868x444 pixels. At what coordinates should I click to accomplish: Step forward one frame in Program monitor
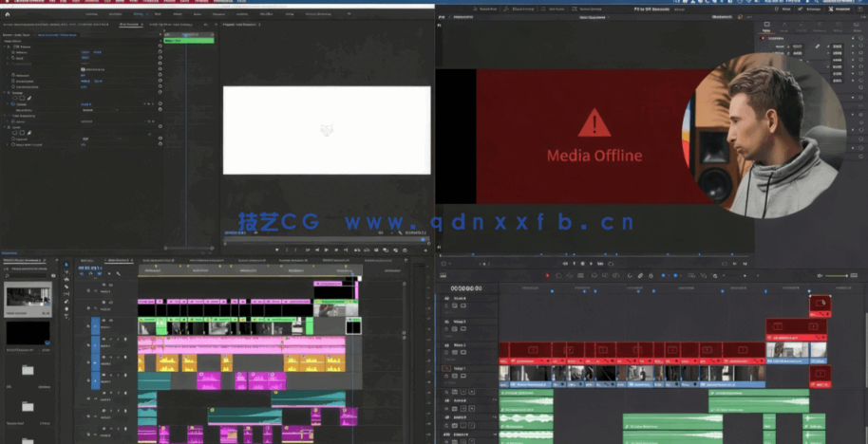coord(335,250)
